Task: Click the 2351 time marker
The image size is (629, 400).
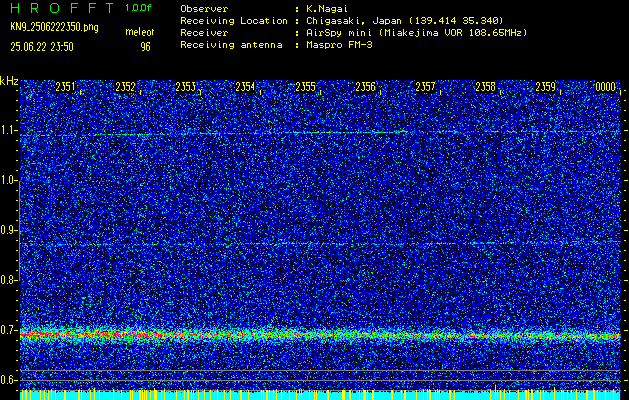Action: [65, 87]
